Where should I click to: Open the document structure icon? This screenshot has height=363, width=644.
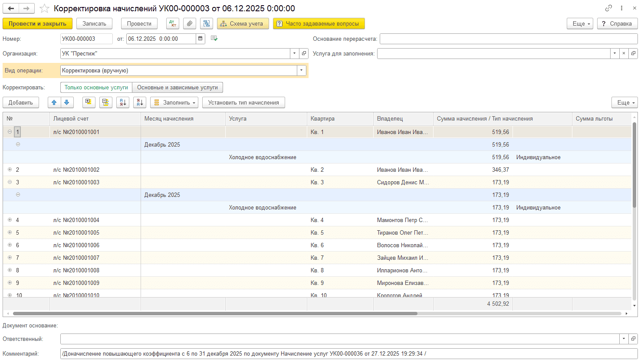(x=207, y=24)
